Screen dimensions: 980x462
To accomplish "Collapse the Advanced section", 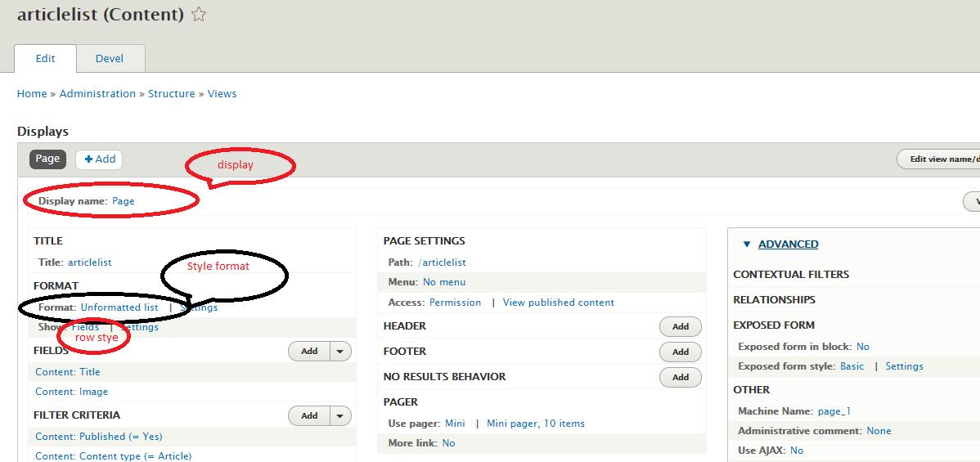I will click(x=788, y=244).
